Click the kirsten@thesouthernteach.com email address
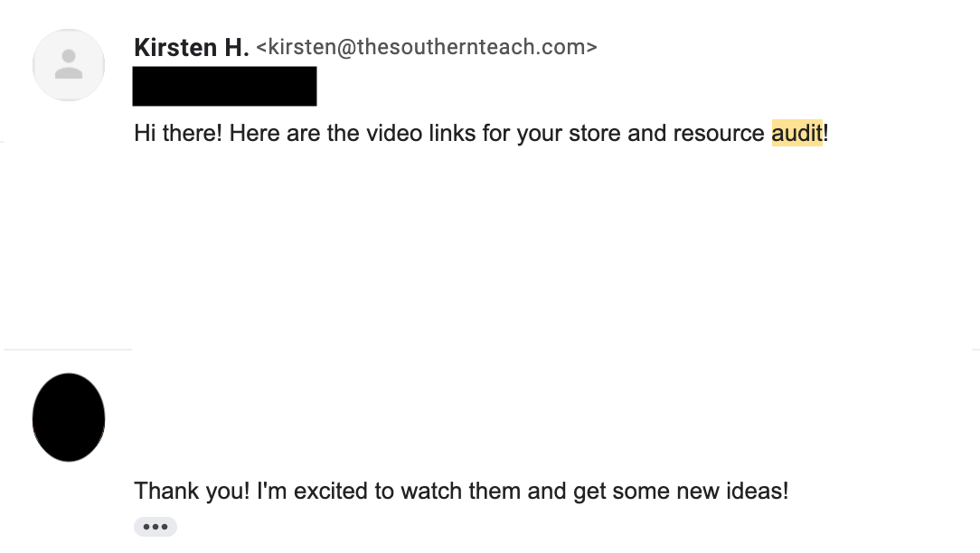 click(x=427, y=47)
